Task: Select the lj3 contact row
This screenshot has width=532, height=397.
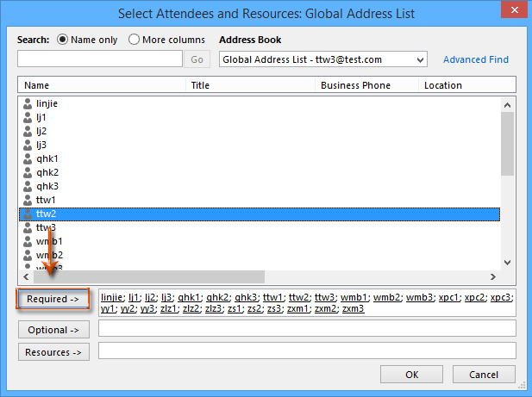Action: tap(260, 145)
